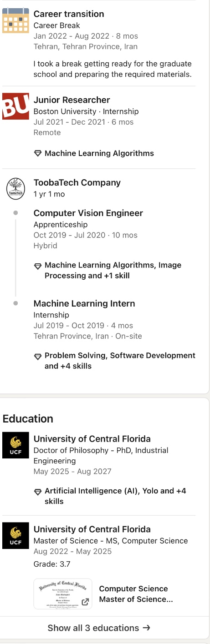Open the ToobaTech Company title link

(77, 183)
